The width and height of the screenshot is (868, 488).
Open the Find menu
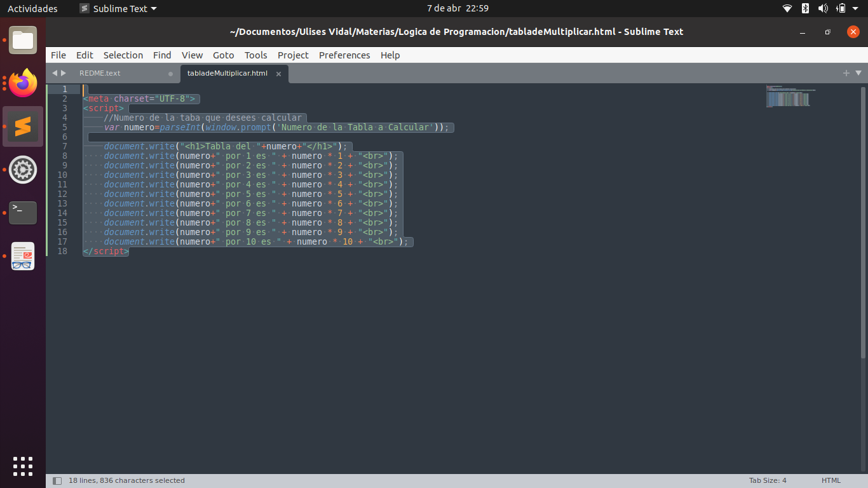pyautogui.click(x=162, y=55)
